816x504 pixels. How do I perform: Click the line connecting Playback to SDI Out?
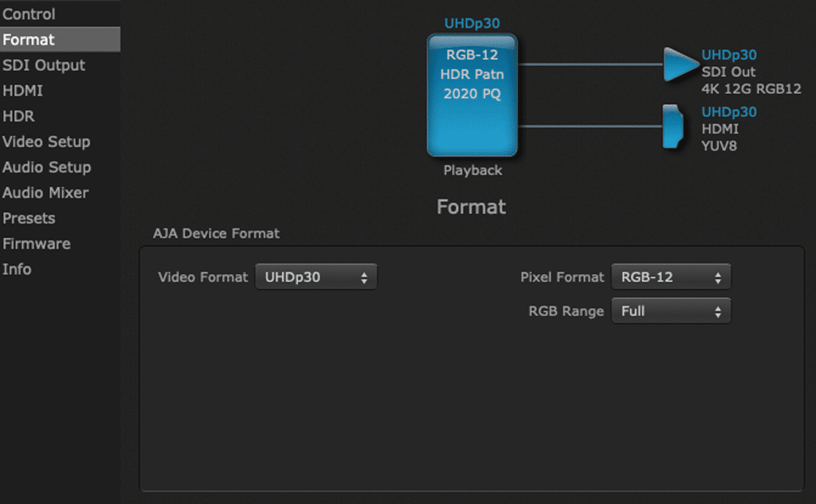point(590,64)
